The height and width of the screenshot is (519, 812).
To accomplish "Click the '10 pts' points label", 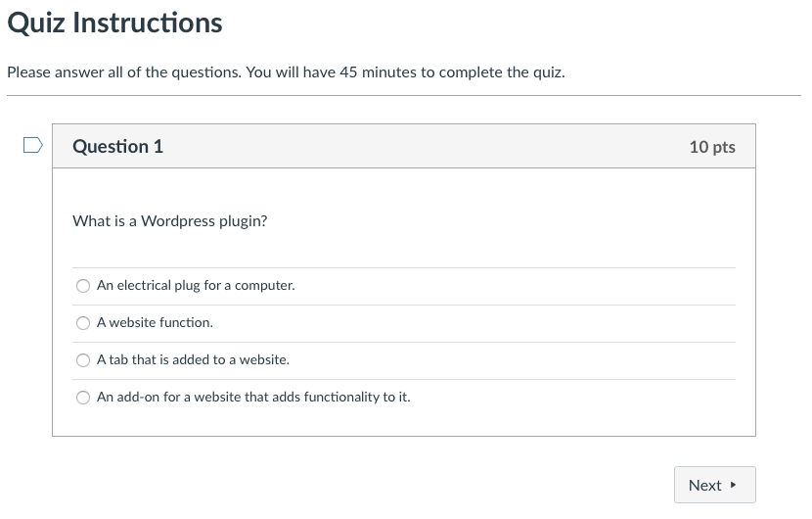I will pos(712,147).
